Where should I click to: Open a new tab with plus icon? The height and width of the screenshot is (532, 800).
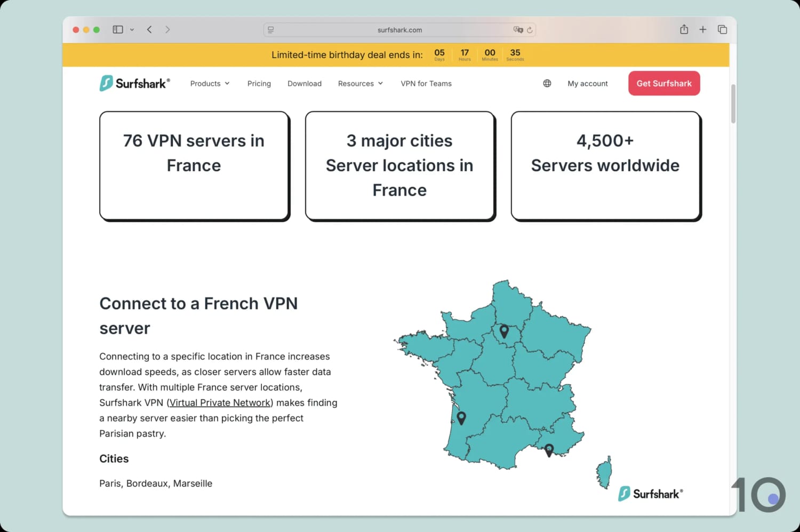click(703, 30)
